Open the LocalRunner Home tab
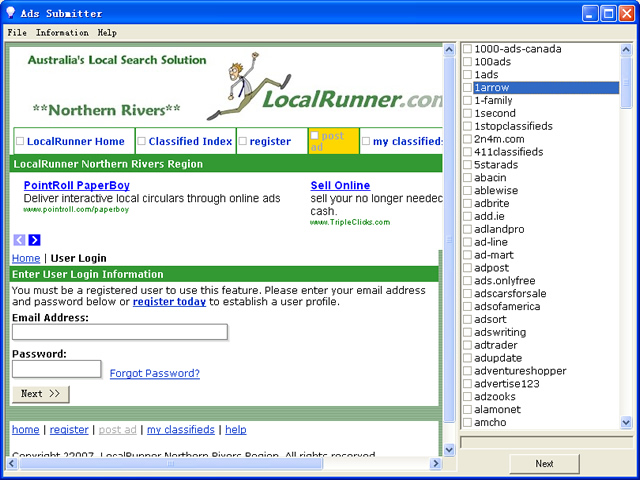Screen dimensions: 640x480 (x=76, y=141)
